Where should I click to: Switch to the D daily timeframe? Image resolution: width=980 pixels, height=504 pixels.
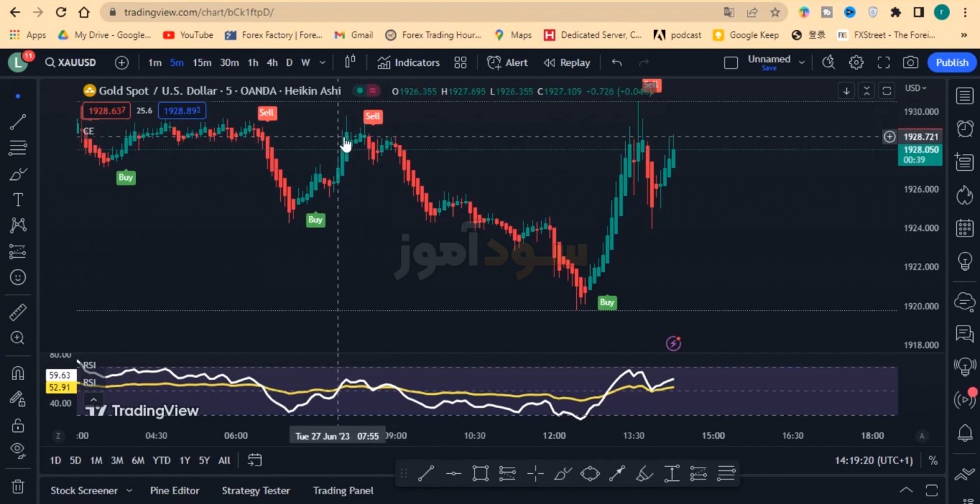coord(289,62)
